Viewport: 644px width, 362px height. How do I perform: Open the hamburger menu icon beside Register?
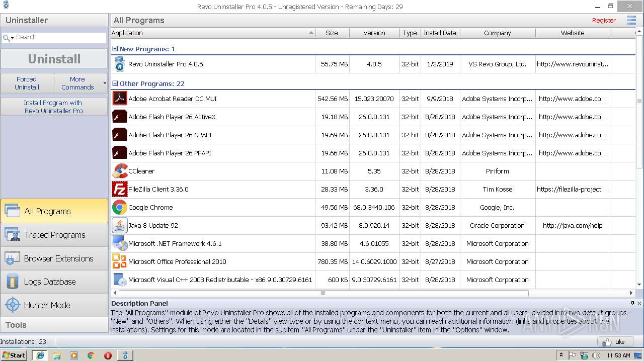point(631,20)
